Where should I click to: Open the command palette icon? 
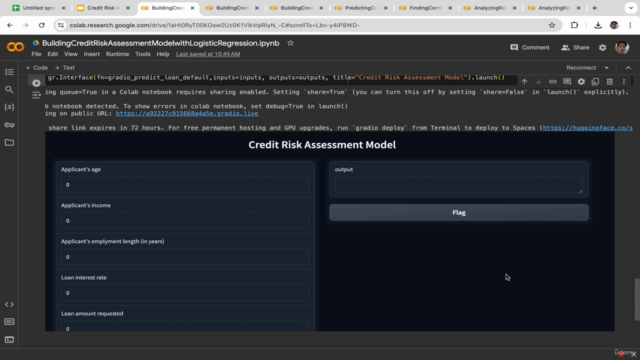tap(9, 322)
